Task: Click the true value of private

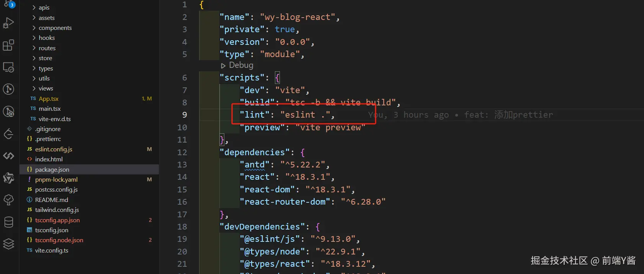Action: 285,29
